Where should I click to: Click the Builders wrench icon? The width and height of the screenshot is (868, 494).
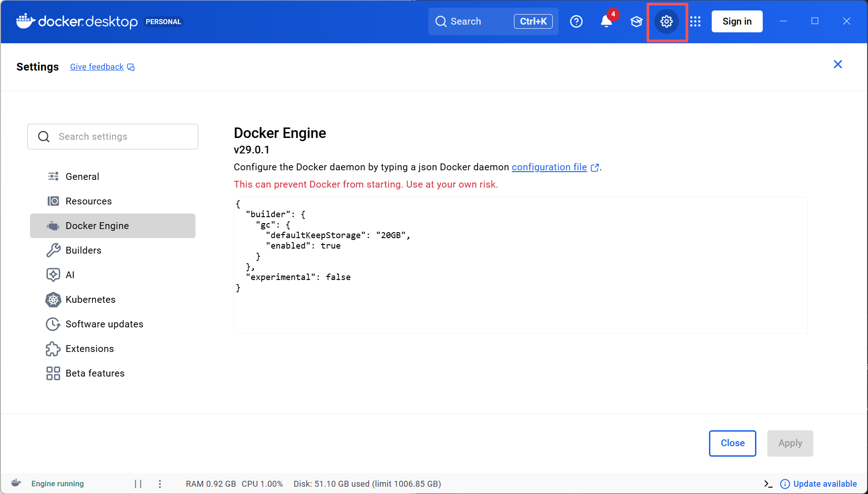(53, 250)
